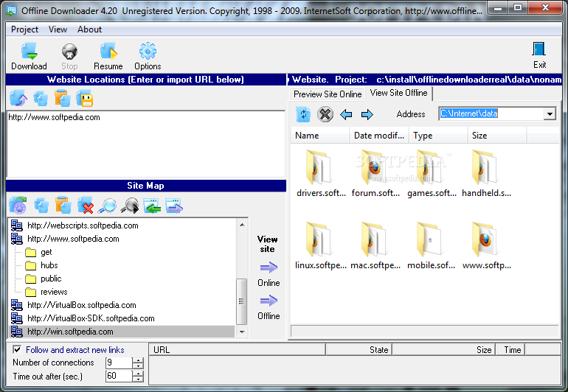Click the save floppy disk icon in Website Locations
This screenshot has height=392, width=568.
tap(85, 99)
